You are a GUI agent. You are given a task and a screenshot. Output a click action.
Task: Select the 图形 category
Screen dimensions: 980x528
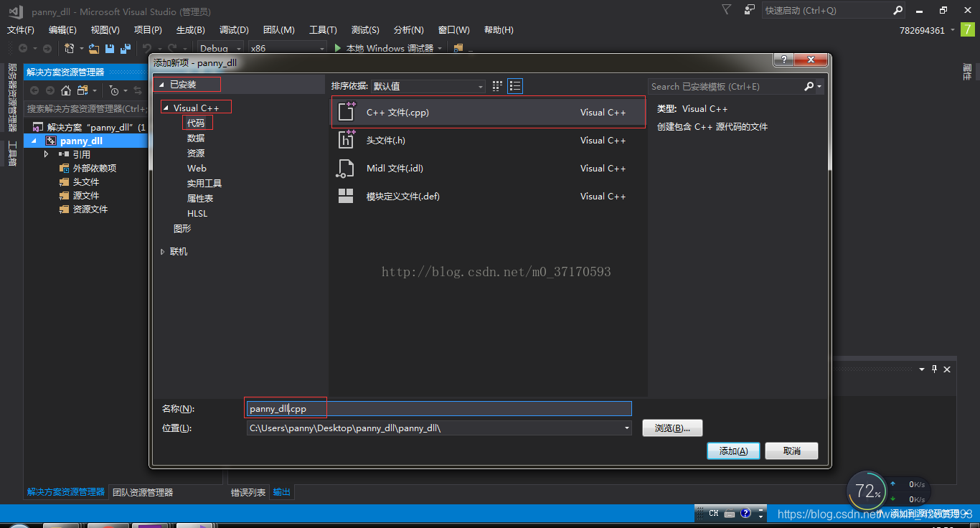[x=182, y=229]
